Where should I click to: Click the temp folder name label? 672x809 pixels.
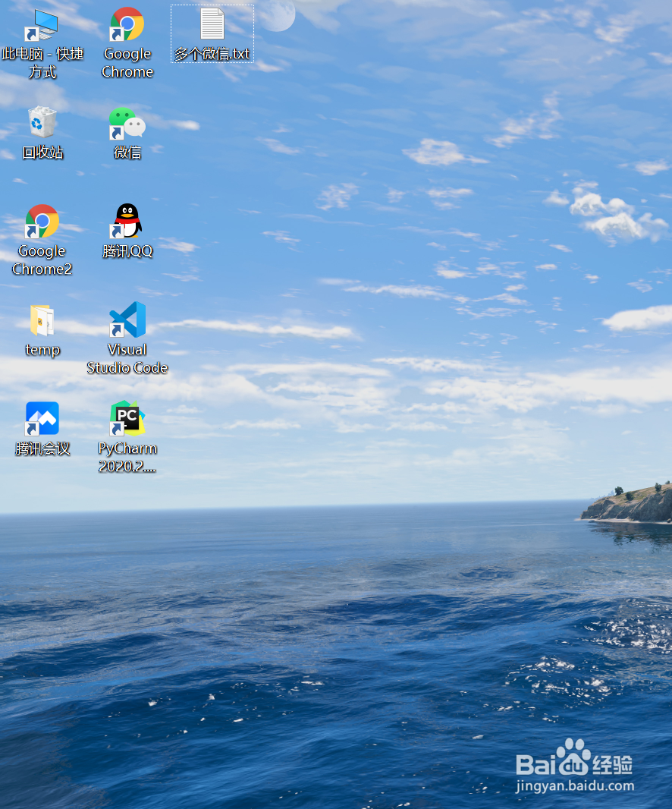point(42,350)
